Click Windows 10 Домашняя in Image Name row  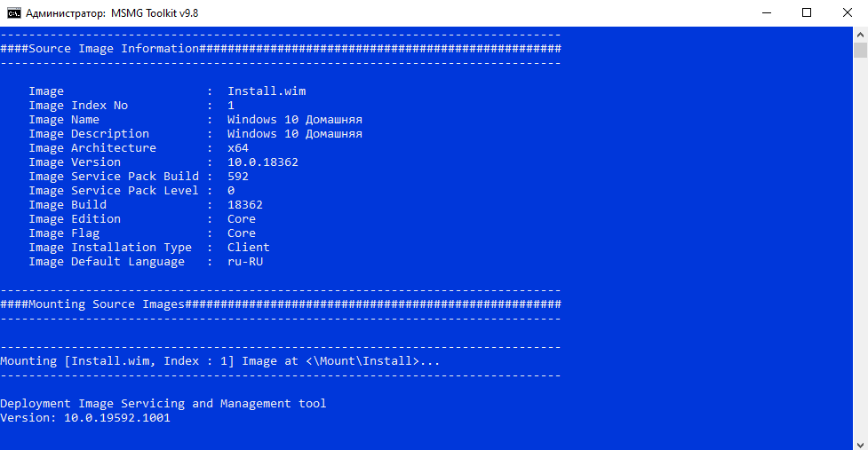pyautogui.click(x=294, y=120)
